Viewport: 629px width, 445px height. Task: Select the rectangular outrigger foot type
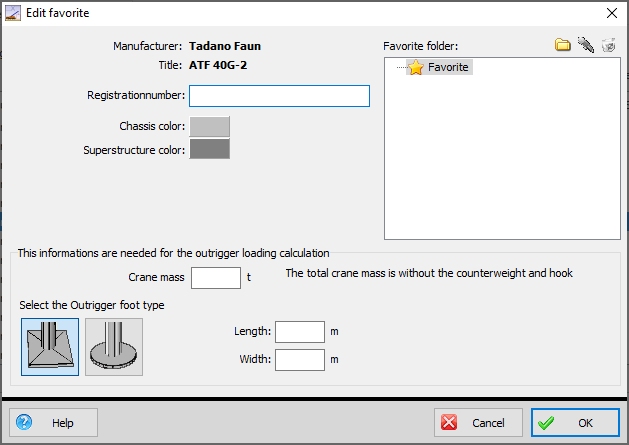[x=50, y=347]
